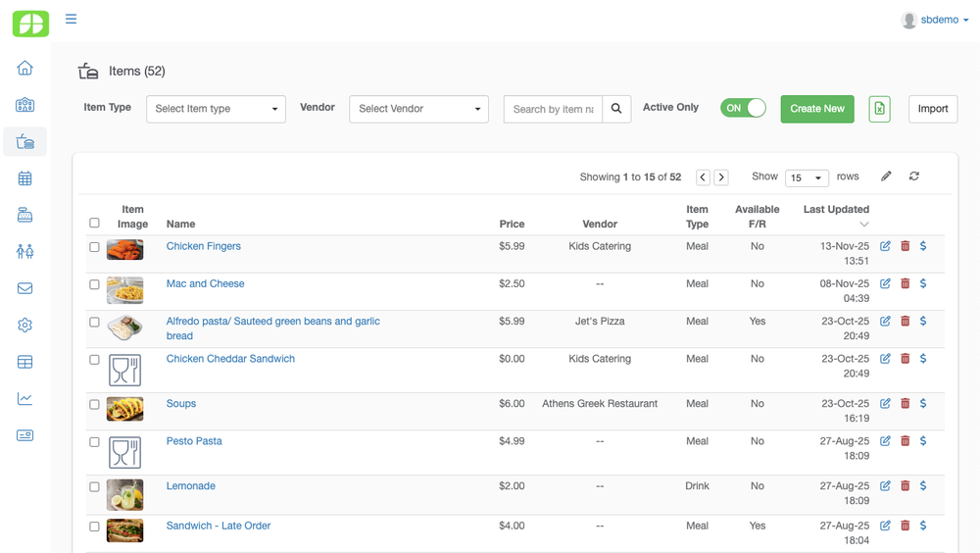This screenshot has width=980, height=553.
Task: Check the Soups row checkbox
Action: tap(94, 405)
